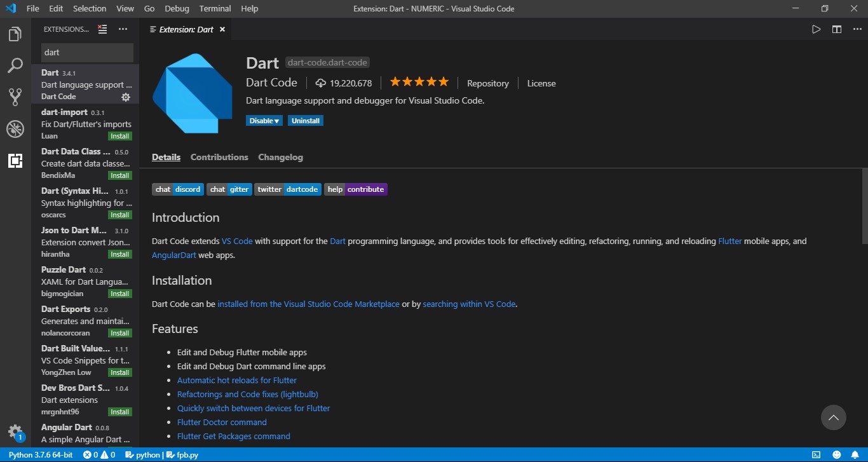
Task: Click the extensions search input field
Action: 87,52
